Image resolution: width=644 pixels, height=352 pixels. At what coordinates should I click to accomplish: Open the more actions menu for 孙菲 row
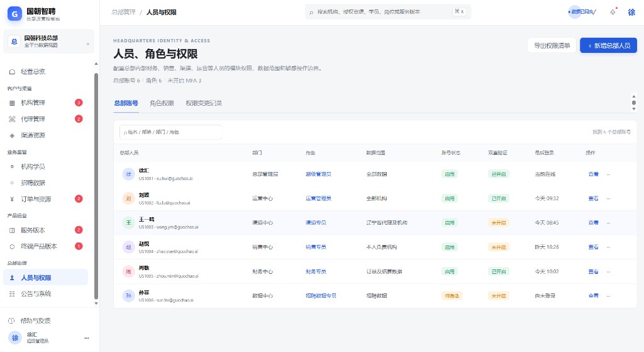click(608, 296)
